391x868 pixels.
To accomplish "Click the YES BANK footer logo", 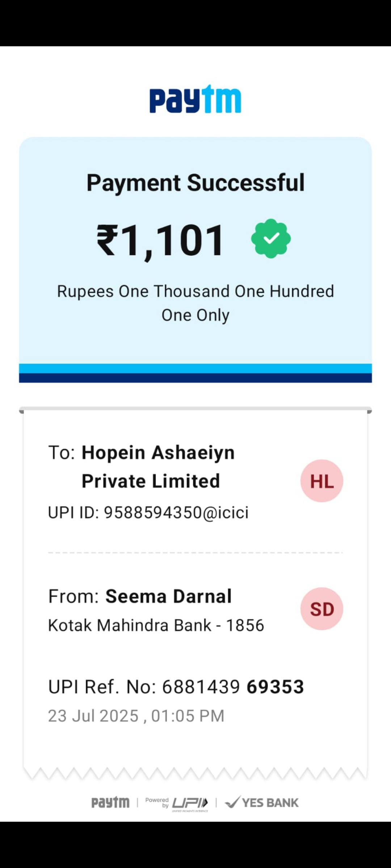I will click(262, 802).
